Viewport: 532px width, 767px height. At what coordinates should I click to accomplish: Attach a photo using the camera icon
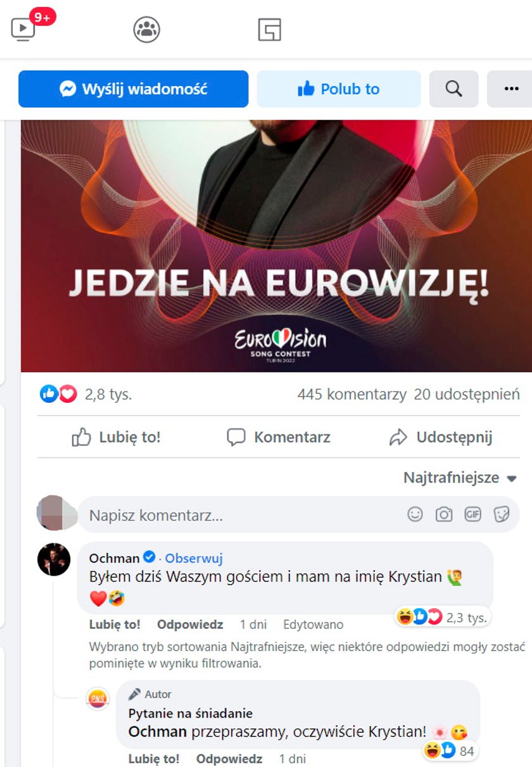pos(444,514)
